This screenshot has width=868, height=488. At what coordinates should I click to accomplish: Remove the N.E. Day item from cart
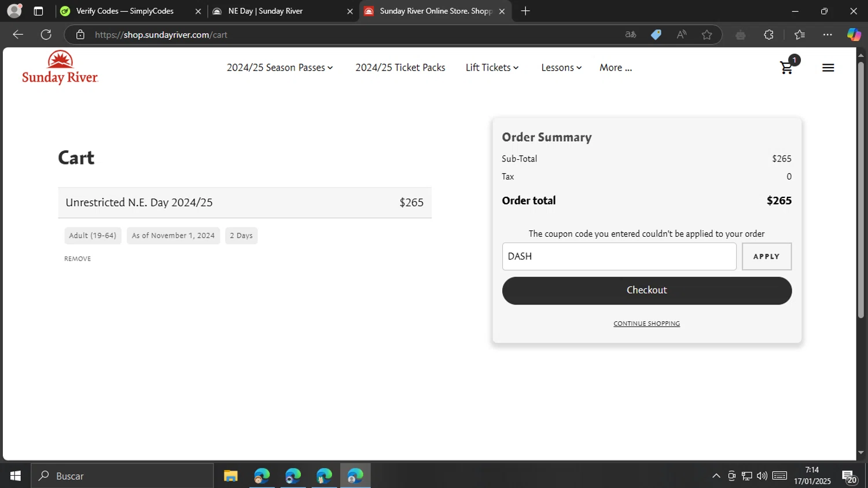point(78,259)
